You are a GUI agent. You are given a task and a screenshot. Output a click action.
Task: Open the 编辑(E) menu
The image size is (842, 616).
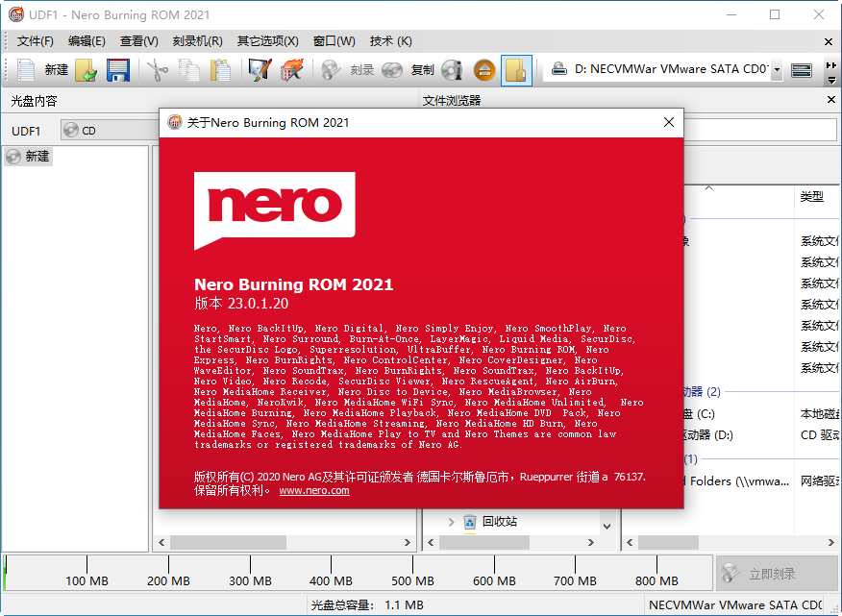pos(87,41)
